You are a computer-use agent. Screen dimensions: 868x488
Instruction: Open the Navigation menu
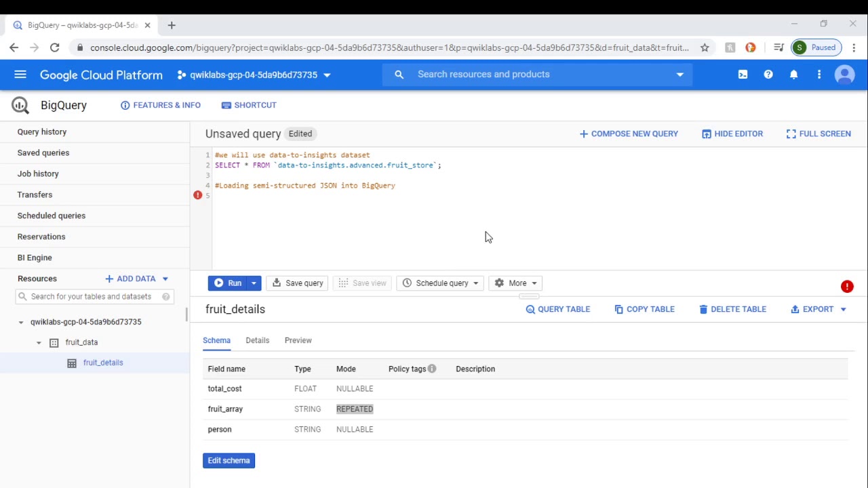point(20,75)
